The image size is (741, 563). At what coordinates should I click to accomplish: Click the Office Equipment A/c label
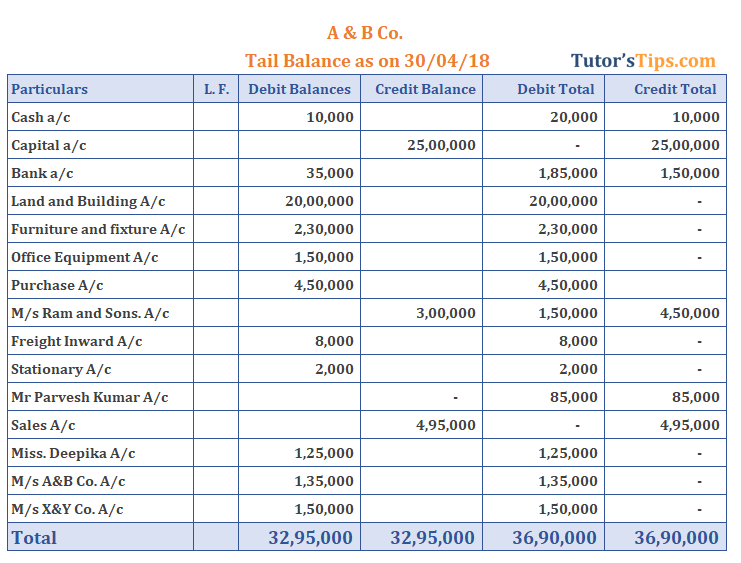tap(85, 257)
